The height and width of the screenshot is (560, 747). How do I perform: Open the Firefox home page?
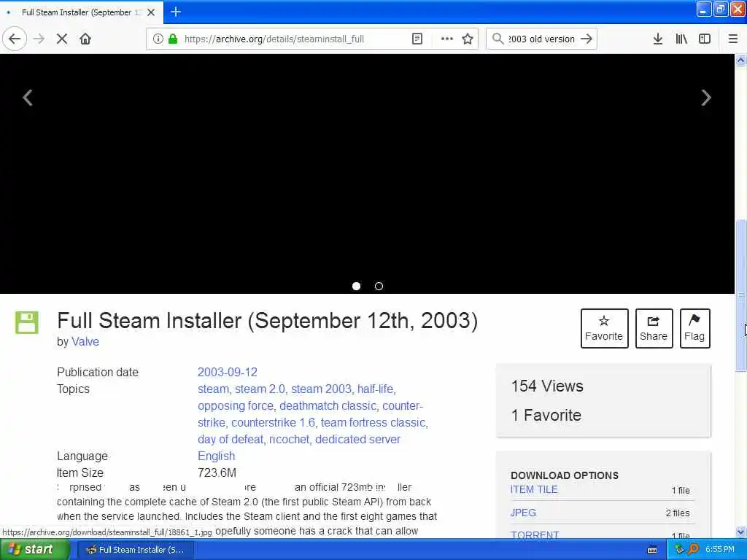point(85,39)
